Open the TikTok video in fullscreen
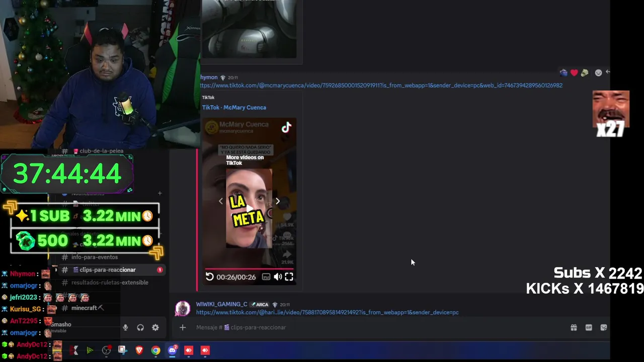 coord(289,277)
